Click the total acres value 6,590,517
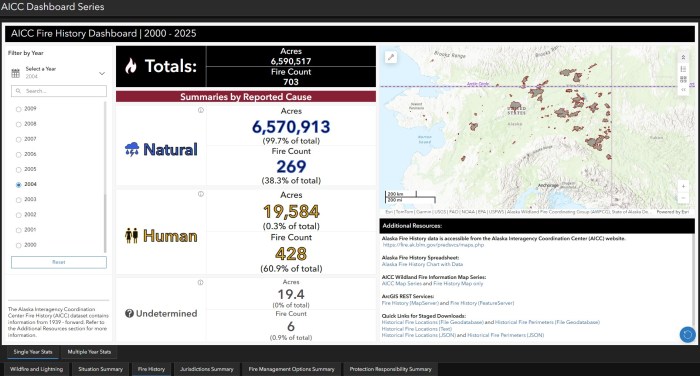This screenshot has height=376, width=700. (291, 61)
